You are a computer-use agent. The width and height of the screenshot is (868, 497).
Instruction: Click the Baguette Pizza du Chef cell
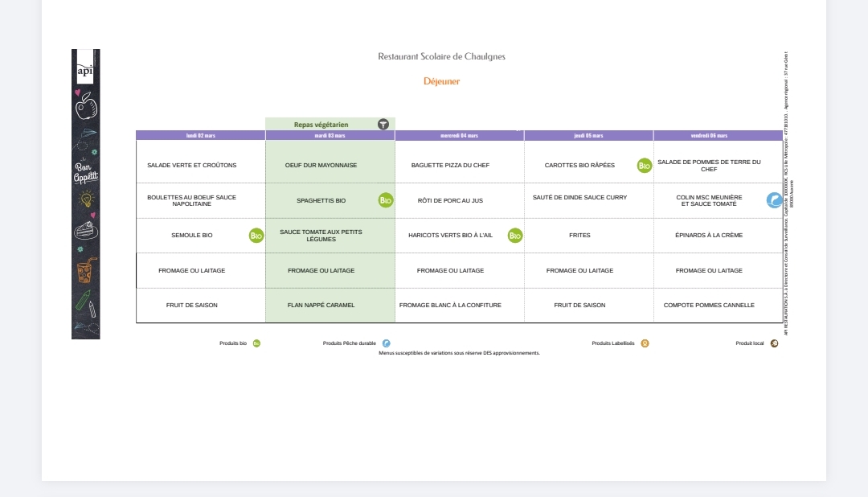coord(450,166)
